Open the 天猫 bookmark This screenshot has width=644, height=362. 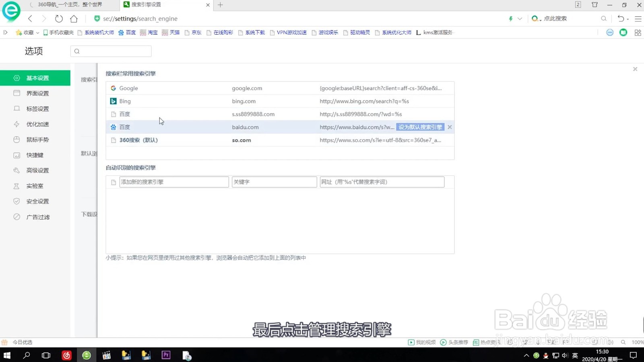171,33
